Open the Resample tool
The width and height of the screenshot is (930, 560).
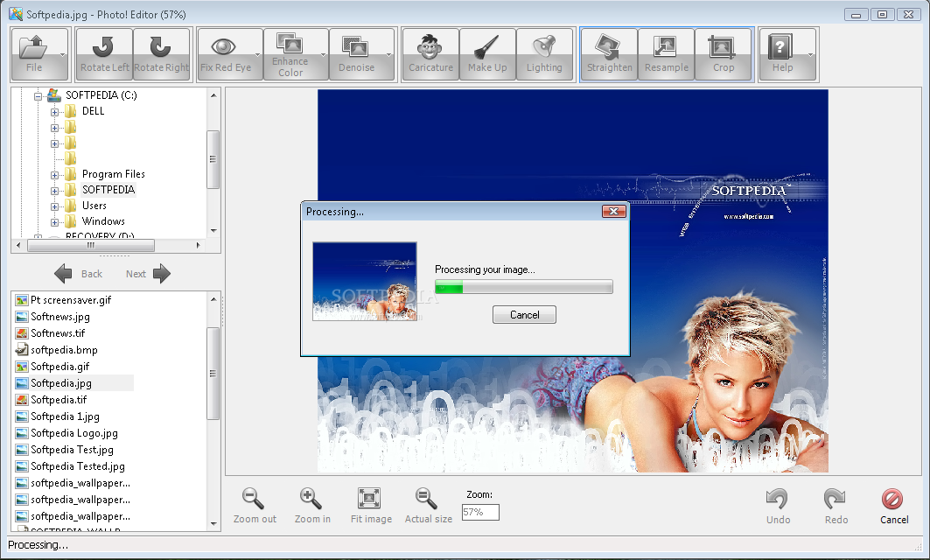666,54
